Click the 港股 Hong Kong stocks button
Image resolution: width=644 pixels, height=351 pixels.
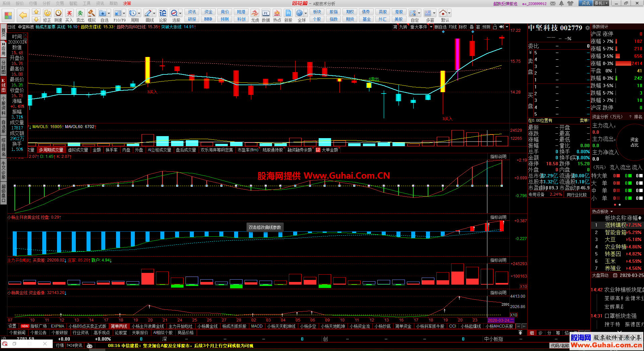pos(399,12)
